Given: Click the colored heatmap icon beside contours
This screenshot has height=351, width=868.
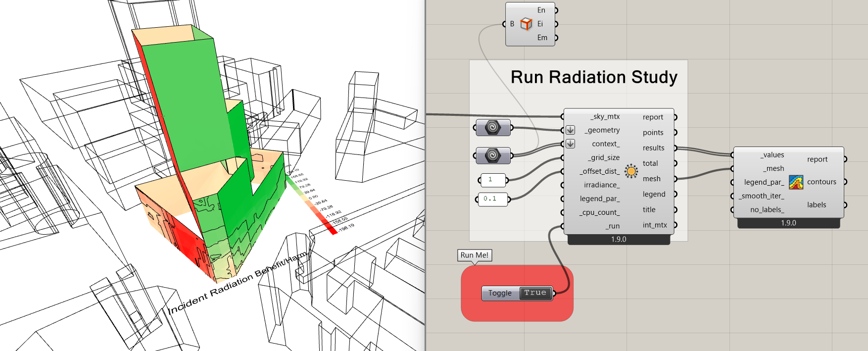Looking at the screenshot, I should (796, 182).
